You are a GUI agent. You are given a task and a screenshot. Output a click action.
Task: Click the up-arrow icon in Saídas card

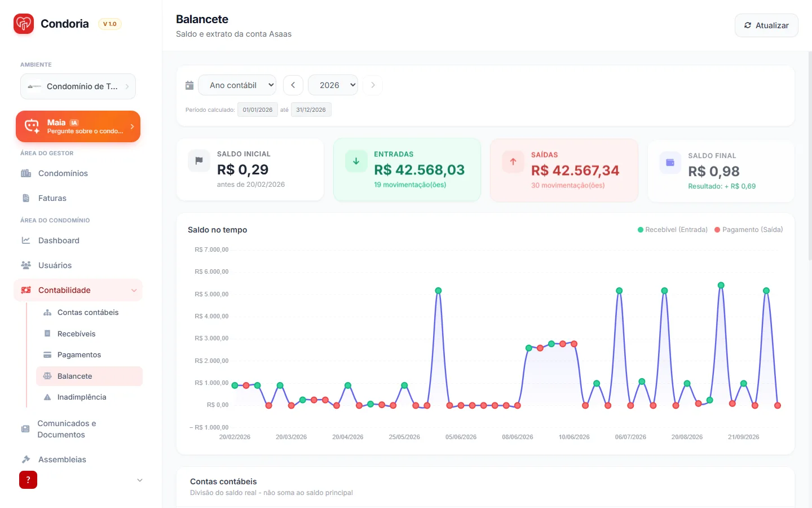point(513,161)
